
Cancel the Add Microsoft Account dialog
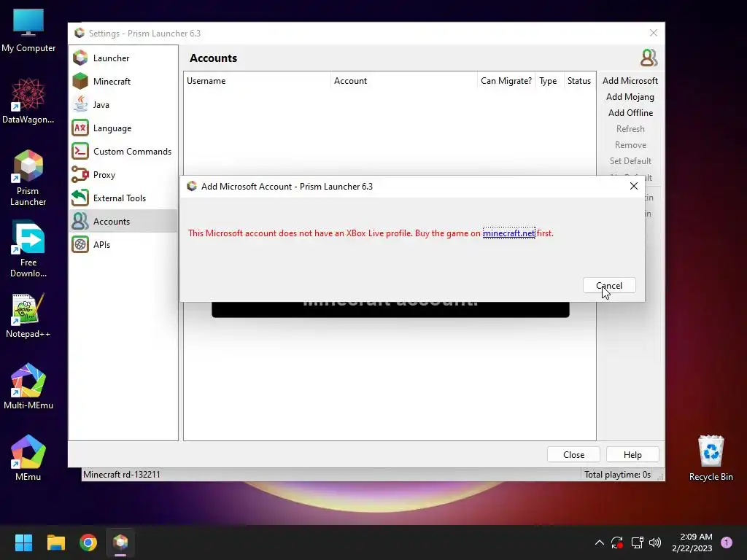[609, 286]
